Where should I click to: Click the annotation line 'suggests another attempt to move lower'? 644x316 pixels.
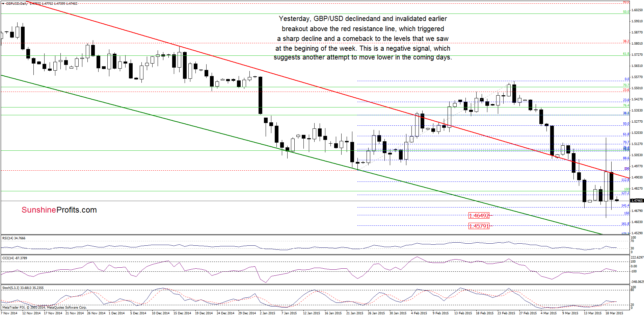(x=363, y=57)
